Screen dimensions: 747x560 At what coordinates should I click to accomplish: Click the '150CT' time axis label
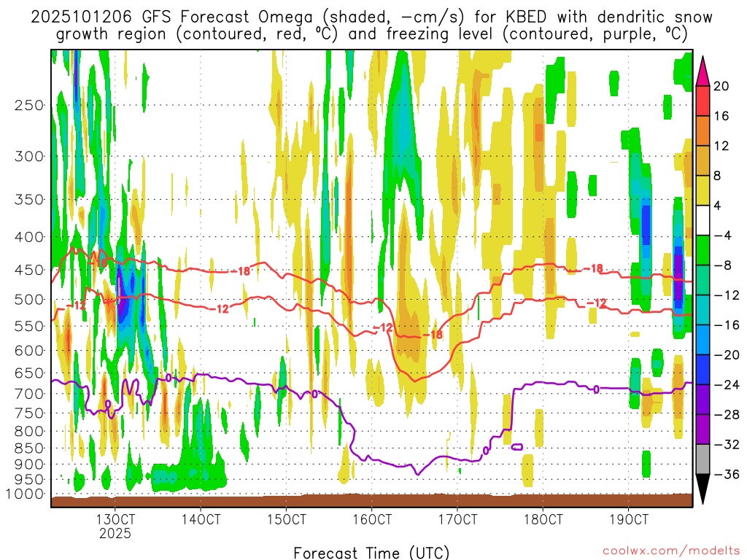[x=286, y=519]
